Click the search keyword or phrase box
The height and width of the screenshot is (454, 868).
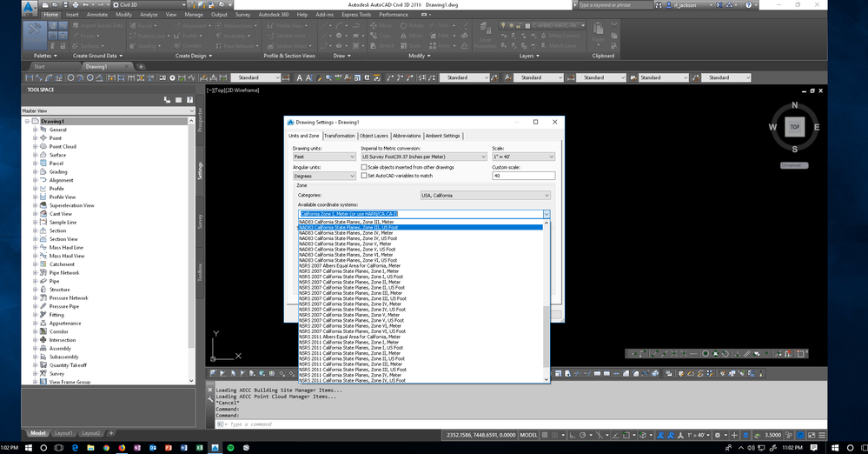pos(615,5)
